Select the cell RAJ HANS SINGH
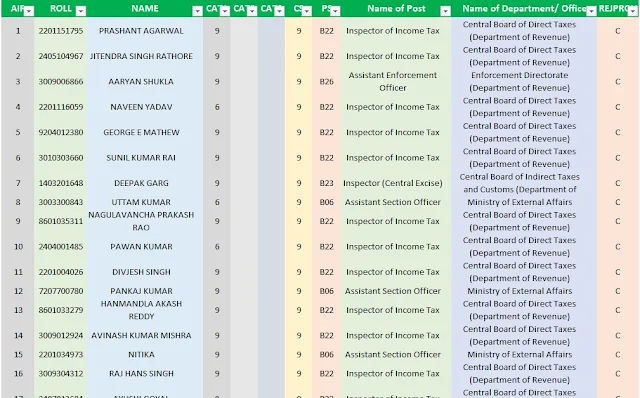Image resolution: width=640 pixels, height=398 pixels. click(141, 374)
